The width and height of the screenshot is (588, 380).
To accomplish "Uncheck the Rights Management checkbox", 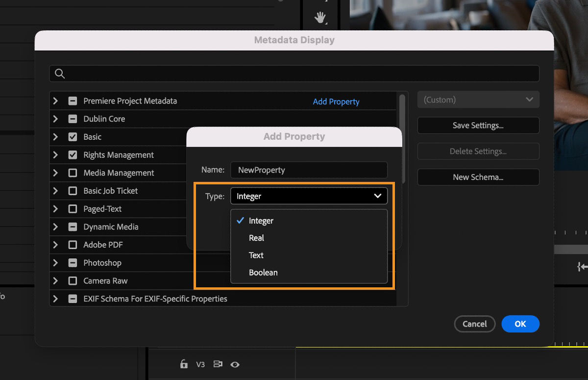I will click(x=72, y=154).
